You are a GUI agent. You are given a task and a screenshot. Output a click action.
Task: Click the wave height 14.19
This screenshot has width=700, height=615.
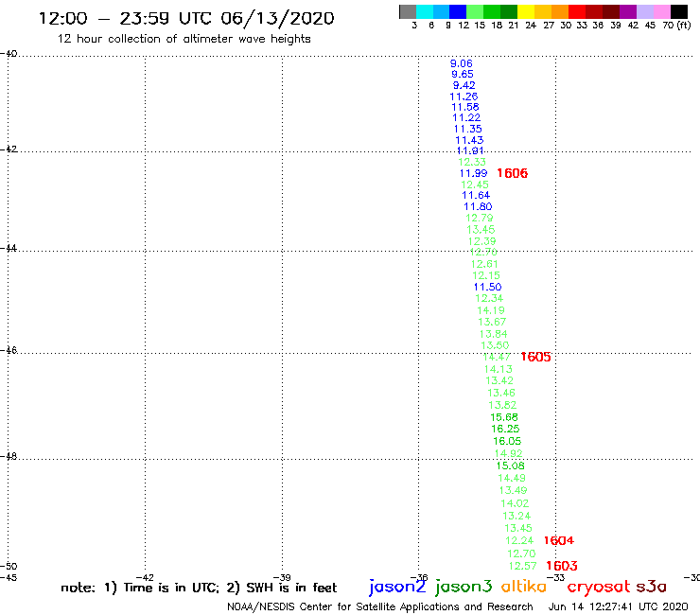[x=491, y=310]
